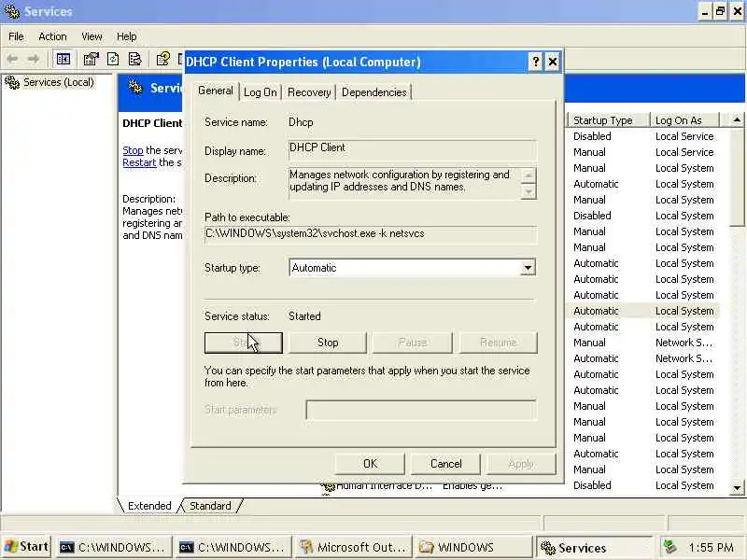This screenshot has height=560, width=747.
Task: Click the Forward arrow in the toolbar
Action: point(34,59)
